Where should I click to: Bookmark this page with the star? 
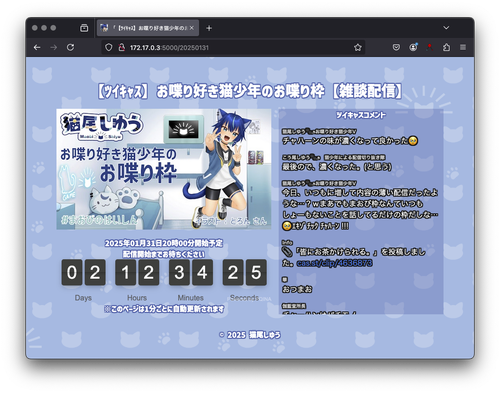(358, 48)
